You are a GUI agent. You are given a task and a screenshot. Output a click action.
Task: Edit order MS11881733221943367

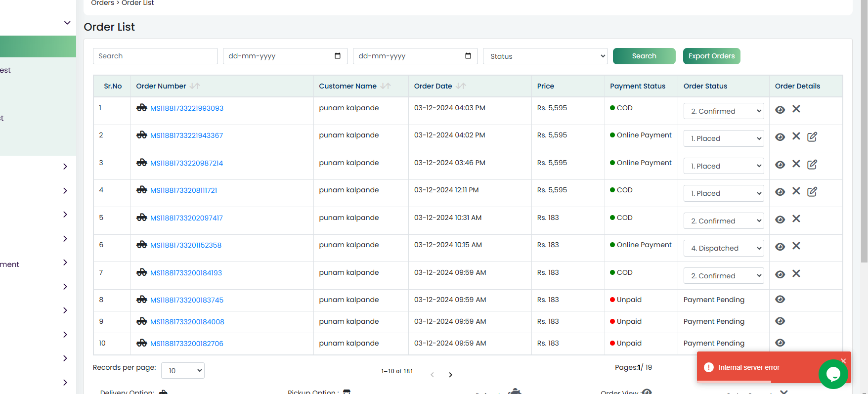click(x=812, y=136)
